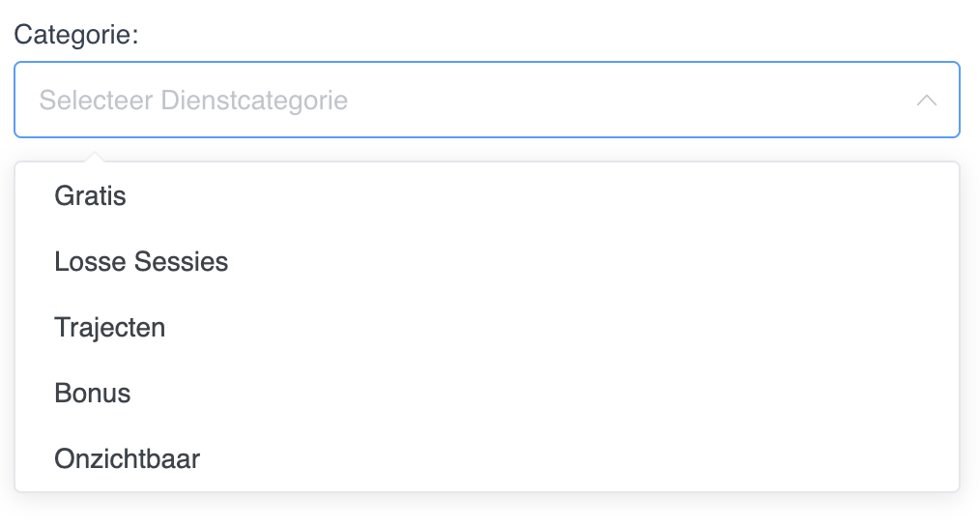
Task: Click the chevron arrow in Categorie dropdown
Action: tap(926, 101)
